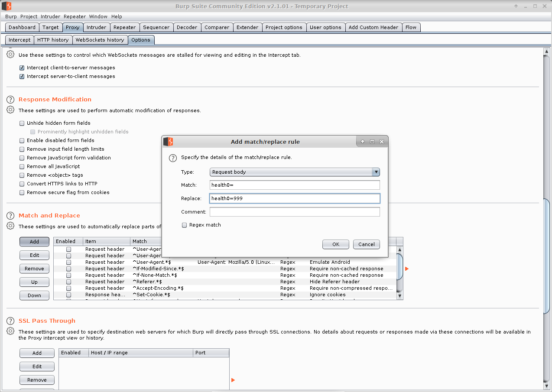The height and width of the screenshot is (392, 552).
Task: Go to the Decoder tab
Action: (x=187, y=27)
